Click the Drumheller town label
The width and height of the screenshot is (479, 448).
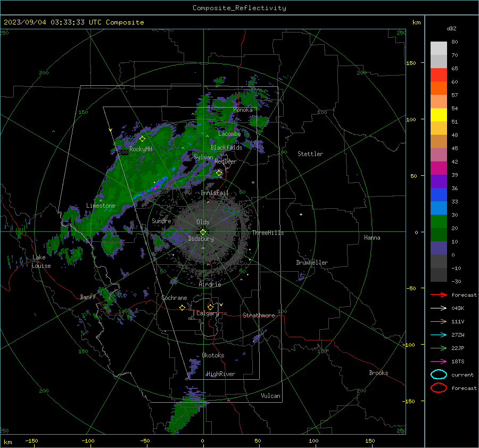pyautogui.click(x=312, y=263)
